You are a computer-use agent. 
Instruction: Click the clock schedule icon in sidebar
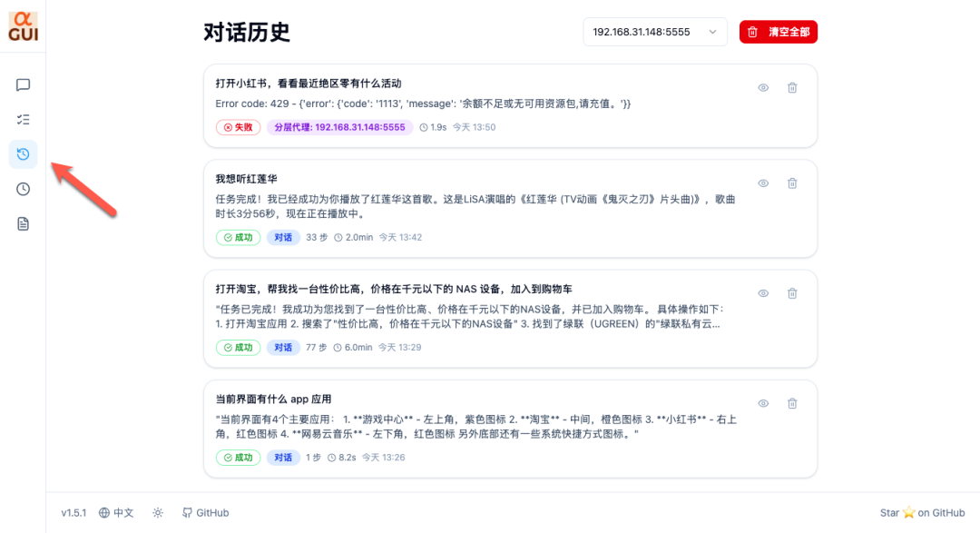[22, 189]
